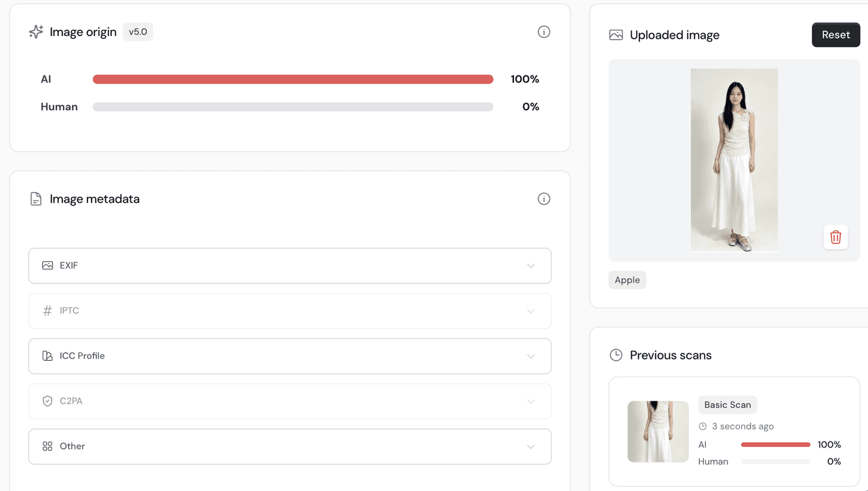Viewport: 868px width, 491px height.
Task: Click the C2PA row chevron
Action: [x=531, y=401]
